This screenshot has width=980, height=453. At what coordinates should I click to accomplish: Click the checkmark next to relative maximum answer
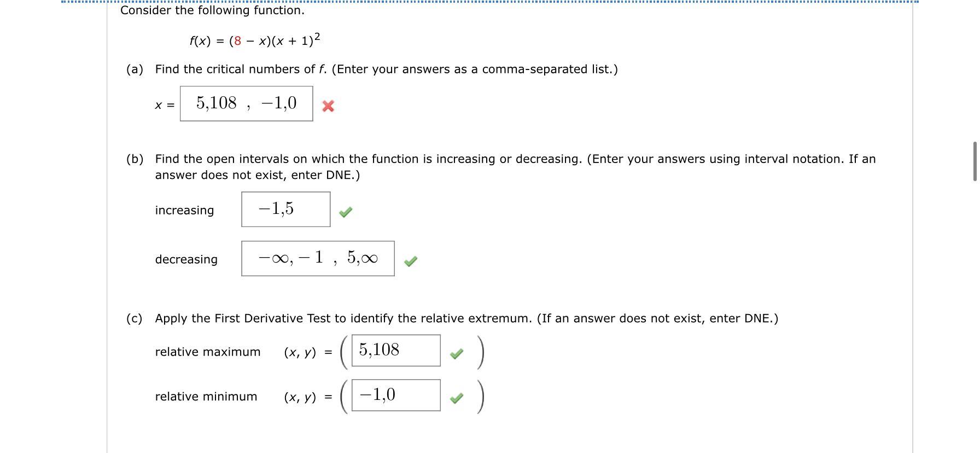[x=457, y=353]
